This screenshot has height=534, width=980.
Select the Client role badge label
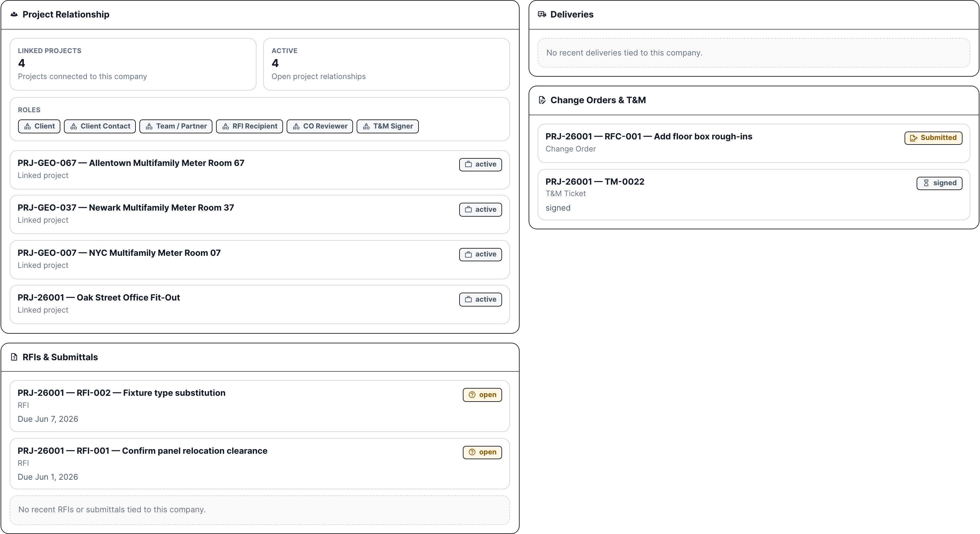45,126
